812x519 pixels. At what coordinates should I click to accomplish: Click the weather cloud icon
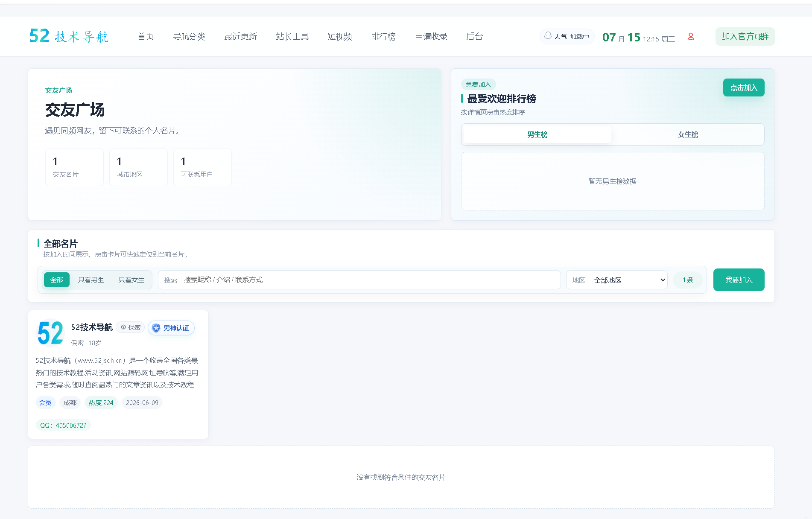pos(548,36)
